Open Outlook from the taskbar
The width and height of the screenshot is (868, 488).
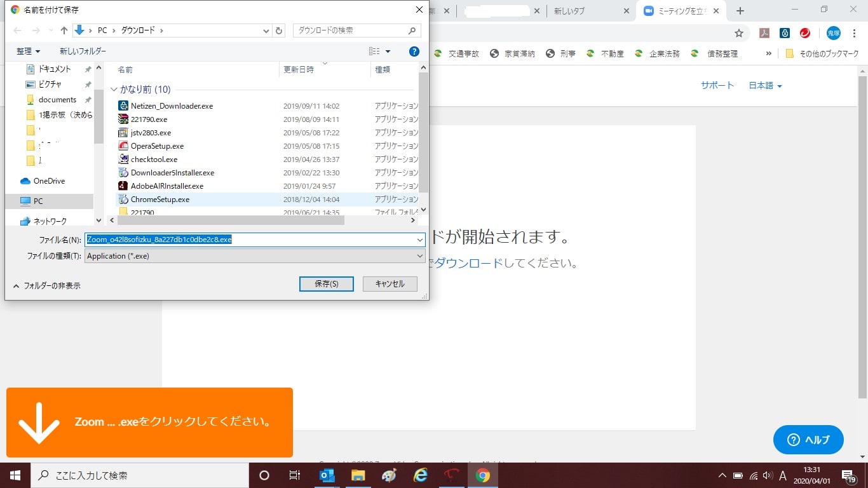click(x=327, y=475)
